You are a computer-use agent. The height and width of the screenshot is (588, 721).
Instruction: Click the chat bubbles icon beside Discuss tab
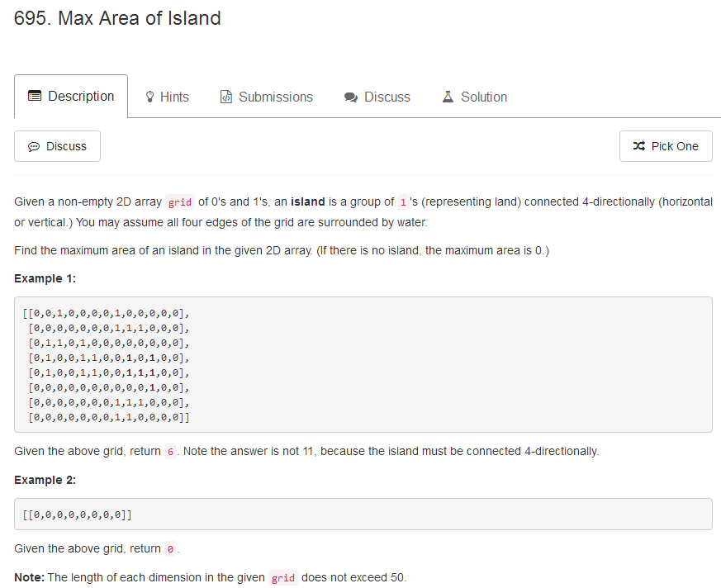click(351, 97)
